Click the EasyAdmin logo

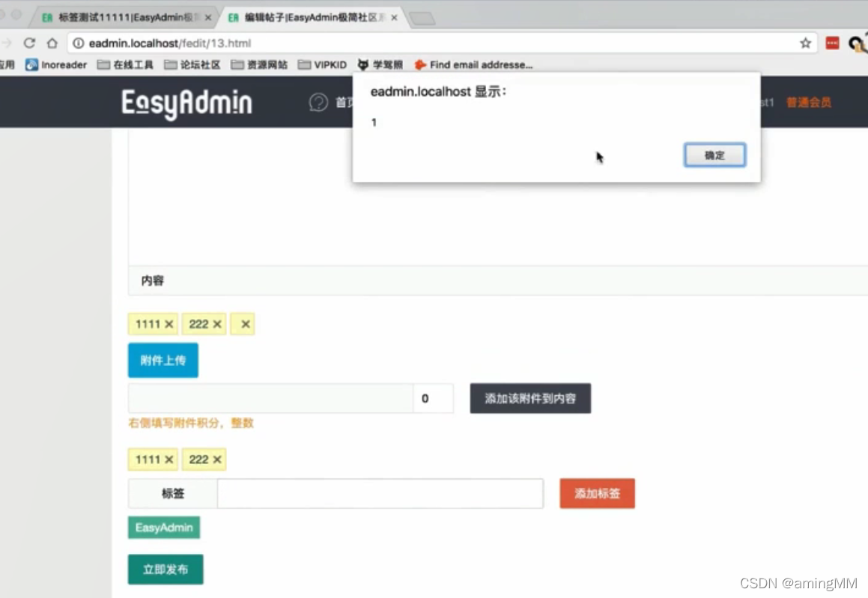tap(186, 103)
